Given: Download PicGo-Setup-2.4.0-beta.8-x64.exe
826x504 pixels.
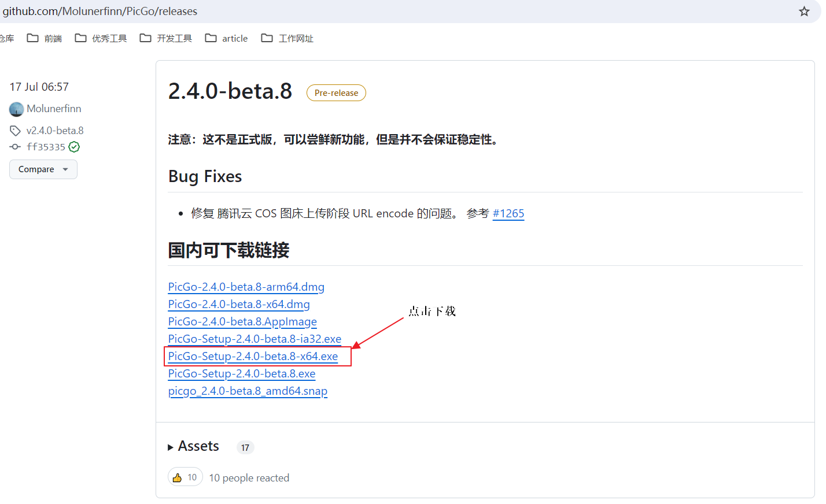Looking at the screenshot, I should pyautogui.click(x=253, y=357).
